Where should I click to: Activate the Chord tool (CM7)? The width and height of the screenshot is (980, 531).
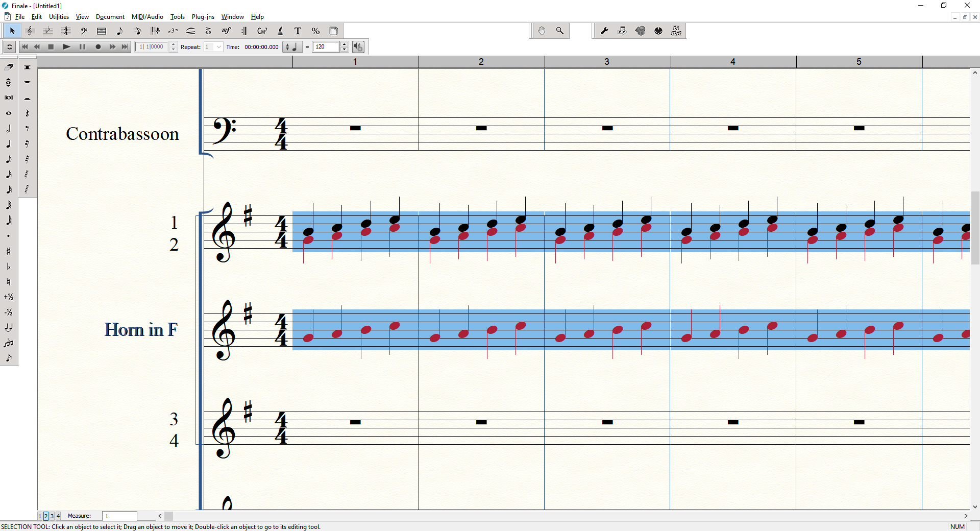[x=262, y=31]
